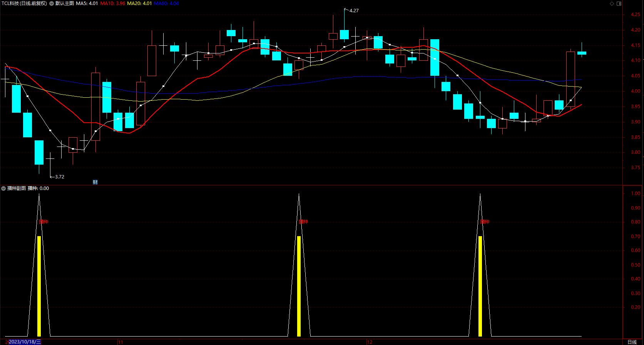Toggle the side panel layout icon
The height and width of the screenshot is (345, 644).
click(x=619, y=3)
